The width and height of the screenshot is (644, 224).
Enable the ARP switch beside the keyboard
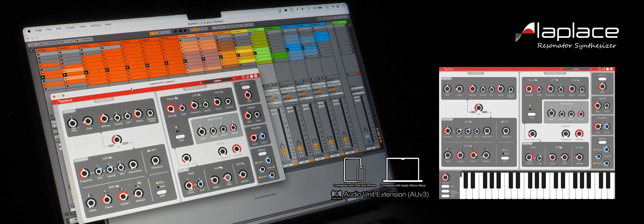[x=445, y=186]
